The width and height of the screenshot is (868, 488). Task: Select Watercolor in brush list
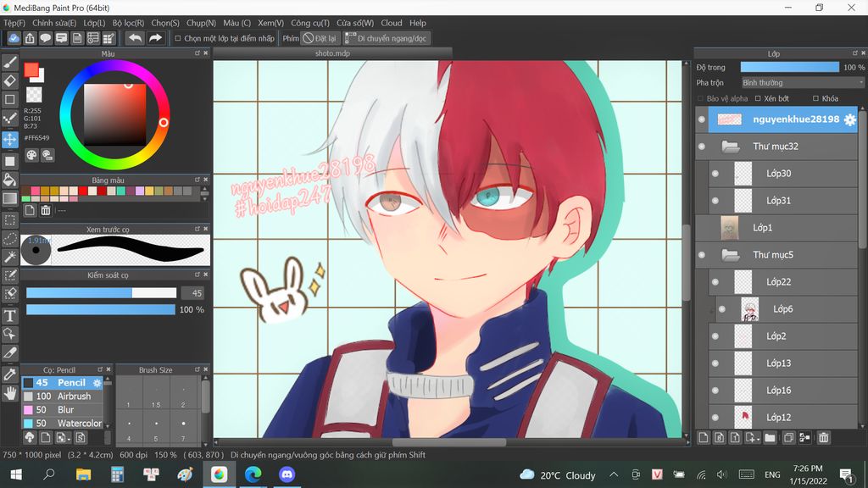coord(63,424)
